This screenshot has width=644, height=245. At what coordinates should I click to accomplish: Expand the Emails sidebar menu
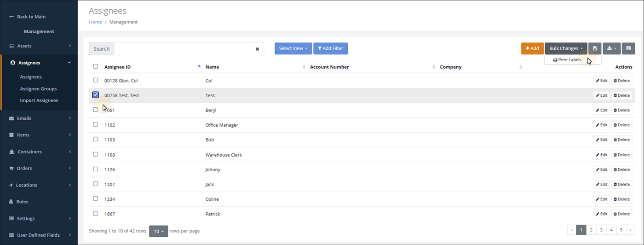pos(70,118)
